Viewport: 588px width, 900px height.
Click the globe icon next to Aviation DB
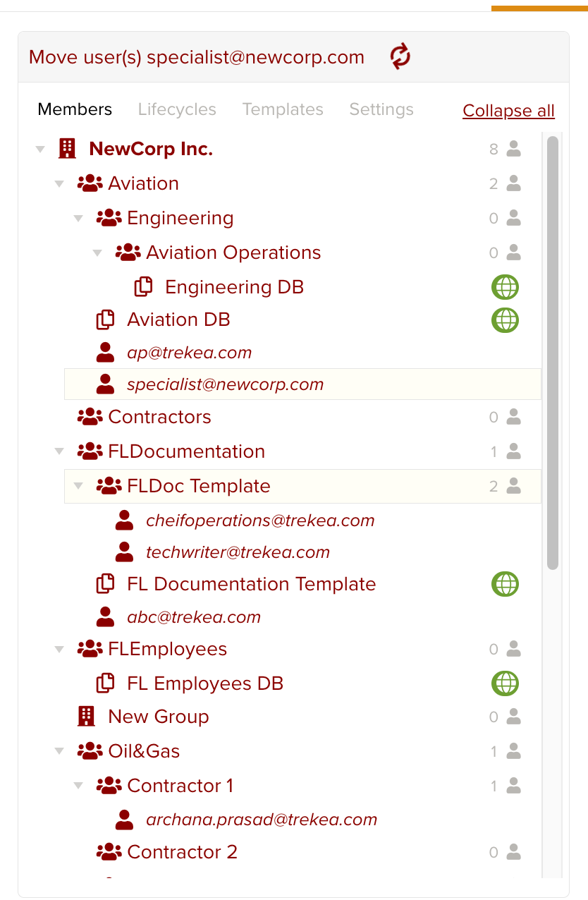[x=505, y=320]
